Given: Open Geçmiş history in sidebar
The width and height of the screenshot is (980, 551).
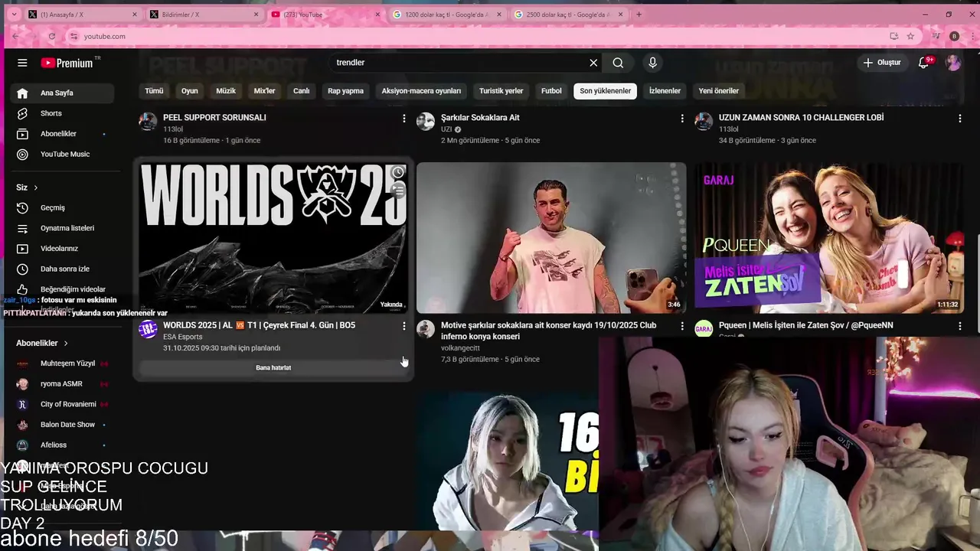Looking at the screenshot, I should pyautogui.click(x=62, y=208).
